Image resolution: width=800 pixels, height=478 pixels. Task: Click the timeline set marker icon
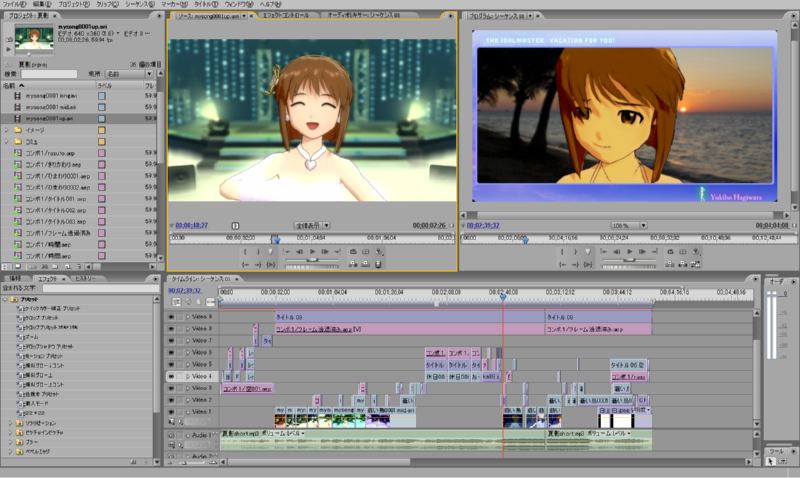(x=199, y=302)
